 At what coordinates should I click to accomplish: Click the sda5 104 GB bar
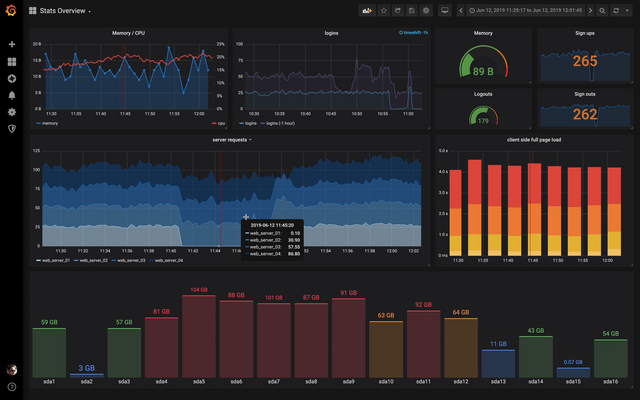199,337
